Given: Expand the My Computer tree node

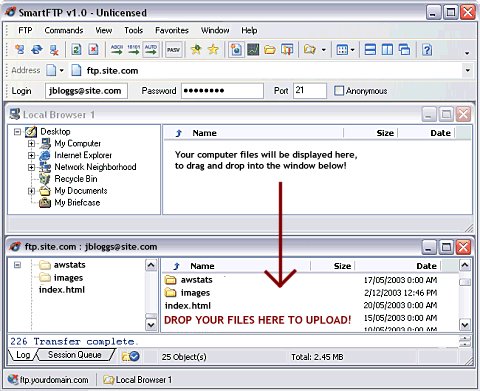Looking at the screenshot, I should [31, 144].
